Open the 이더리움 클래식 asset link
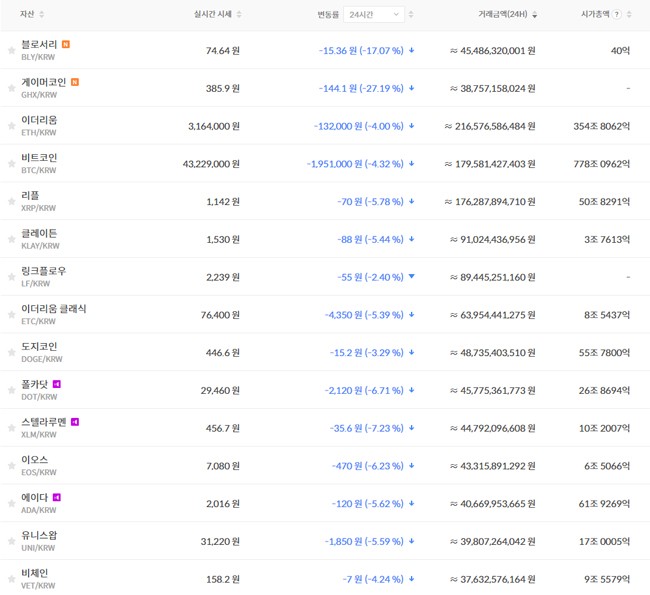The height and width of the screenshot is (595, 650). (54, 308)
